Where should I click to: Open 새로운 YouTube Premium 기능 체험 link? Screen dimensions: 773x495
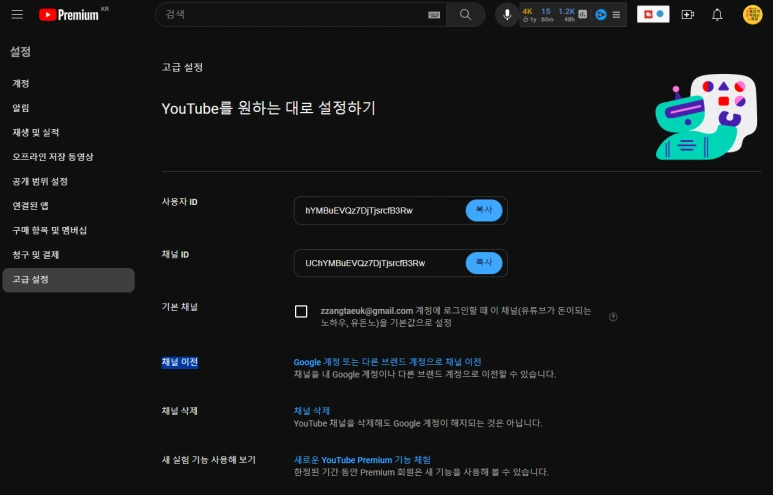point(362,460)
